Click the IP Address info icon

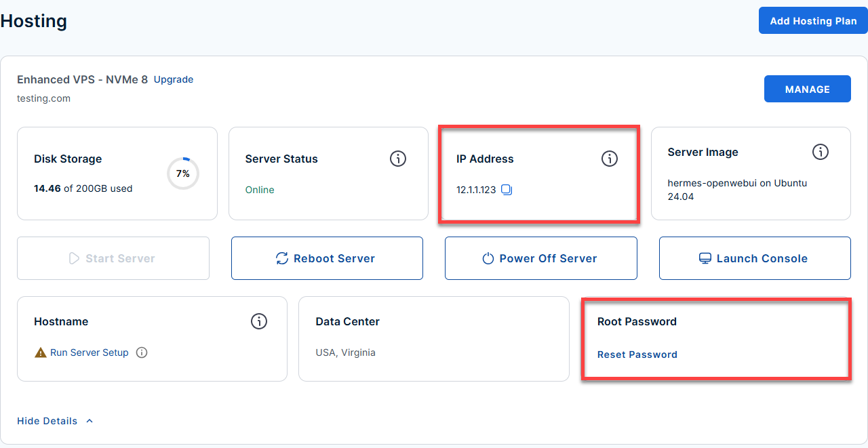610,159
